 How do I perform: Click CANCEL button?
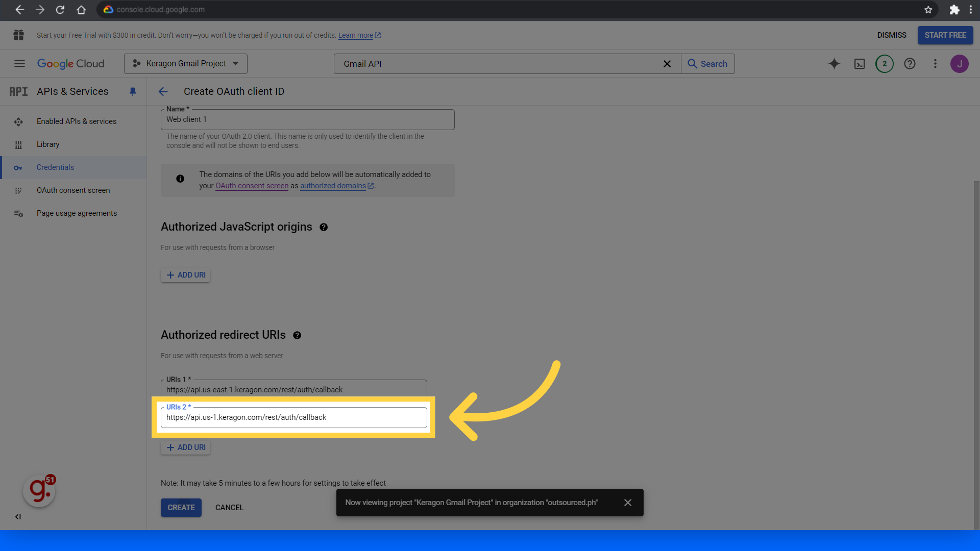[x=229, y=508]
